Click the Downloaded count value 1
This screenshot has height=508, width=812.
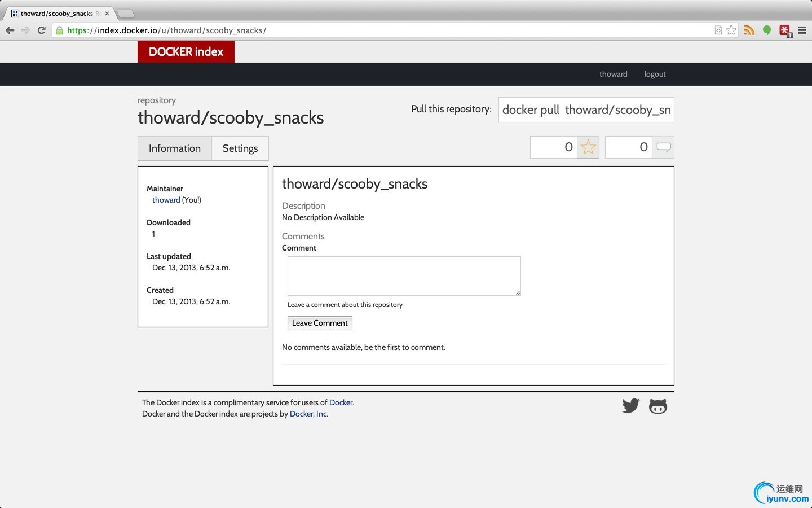tap(153, 234)
